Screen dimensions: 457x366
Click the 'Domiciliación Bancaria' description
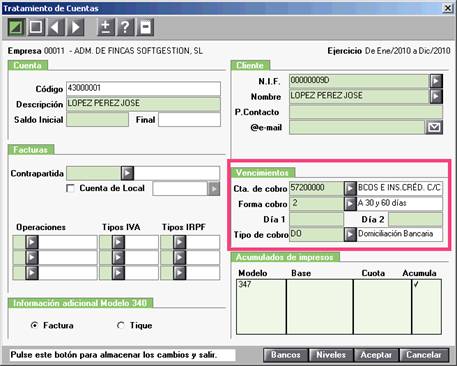(x=395, y=234)
